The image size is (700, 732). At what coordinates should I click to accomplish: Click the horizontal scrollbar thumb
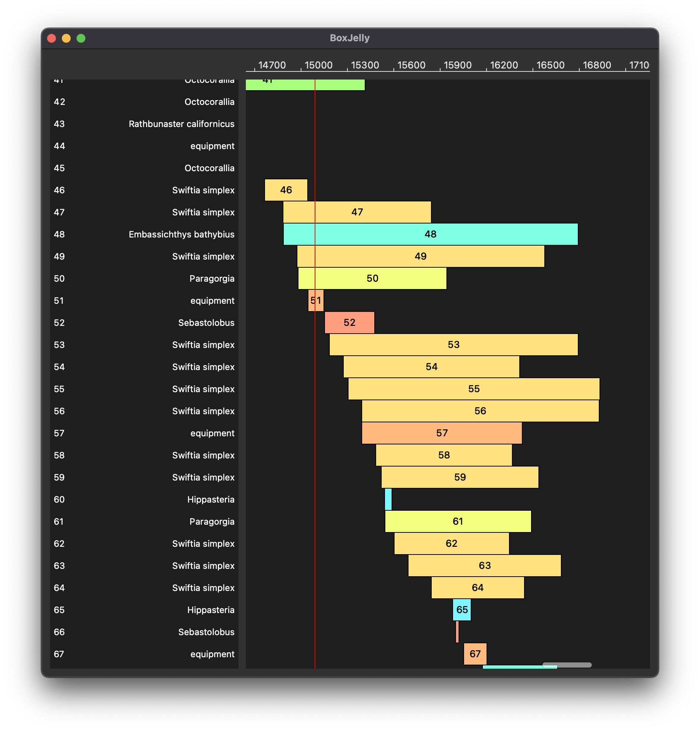click(x=566, y=665)
